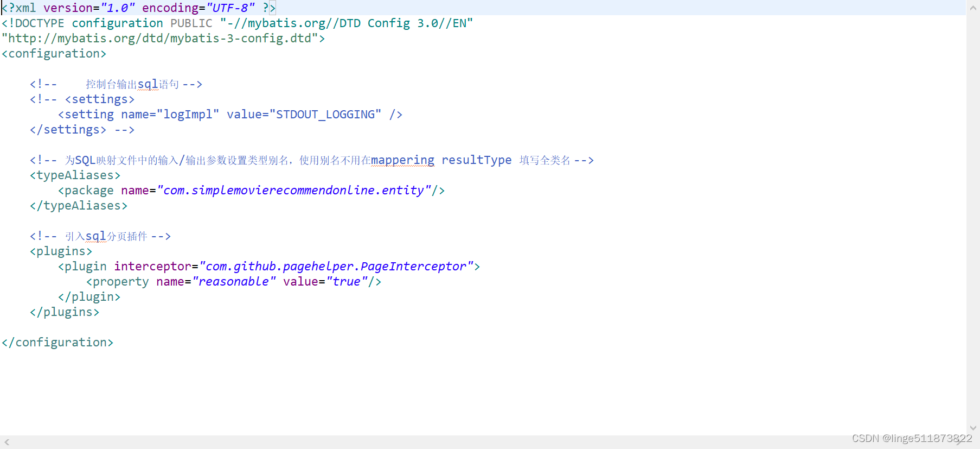Click the closing </typeAliases> tag
This screenshot has width=980, height=449.
coord(79,206)
